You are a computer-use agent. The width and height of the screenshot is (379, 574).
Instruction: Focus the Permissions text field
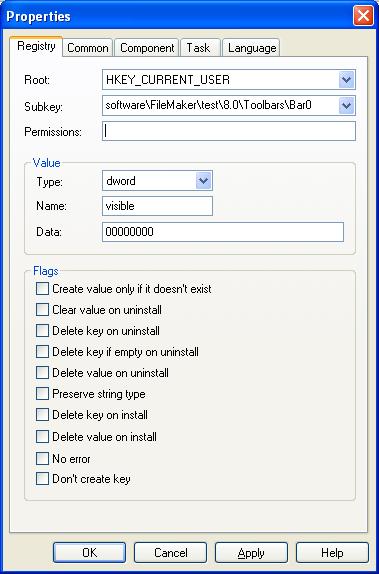229,131
